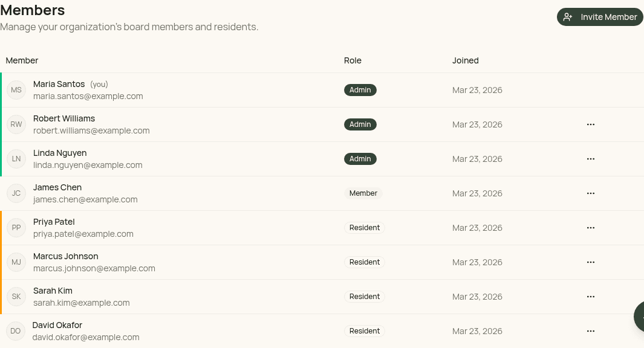
Task: Click the Admin badge for Robert Williams
Action: pos(360,124)
